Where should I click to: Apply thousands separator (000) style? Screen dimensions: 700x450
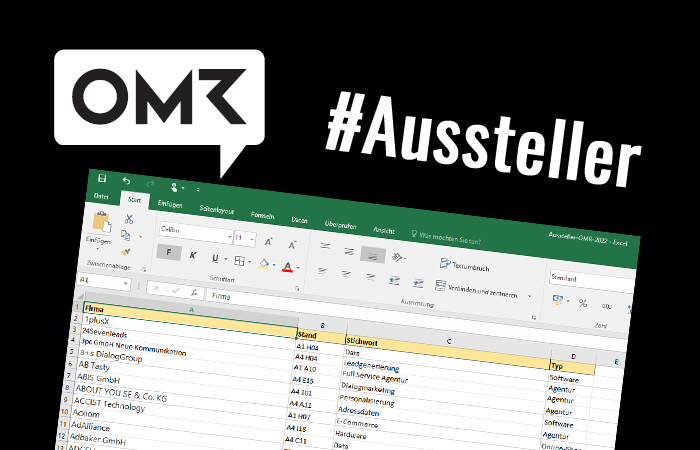pos(607,306)
